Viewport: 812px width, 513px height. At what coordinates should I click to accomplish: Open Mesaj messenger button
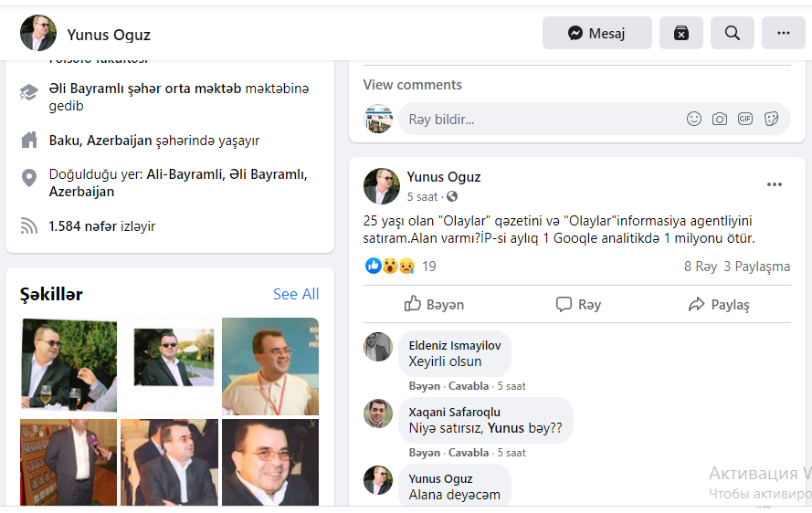click(596, 33)
